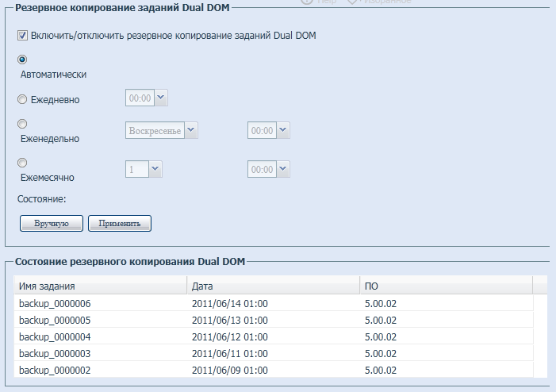Click the Ежедневно 00:00 time field
556x392 pixels.
(x=140, y=98)
